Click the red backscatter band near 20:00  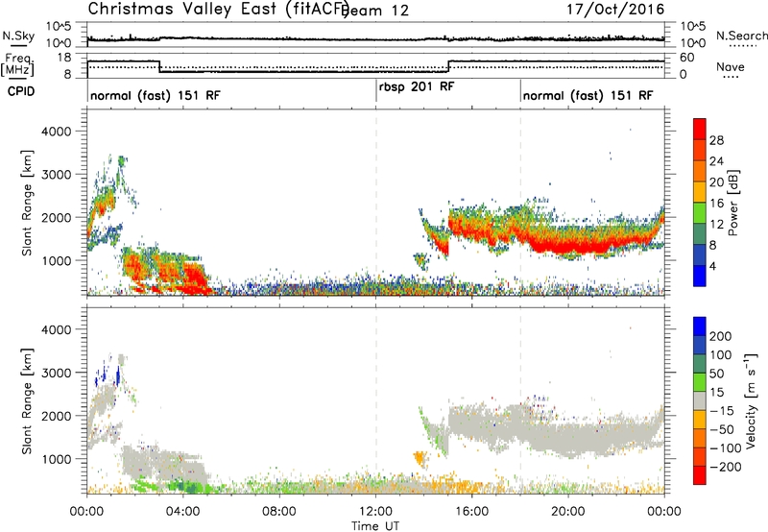[x=573, y=245]
